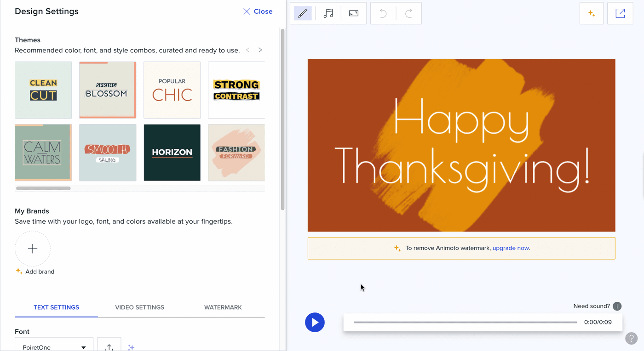Redo the last change
Viewport: 644px width, 351px height.
point(408,13)
